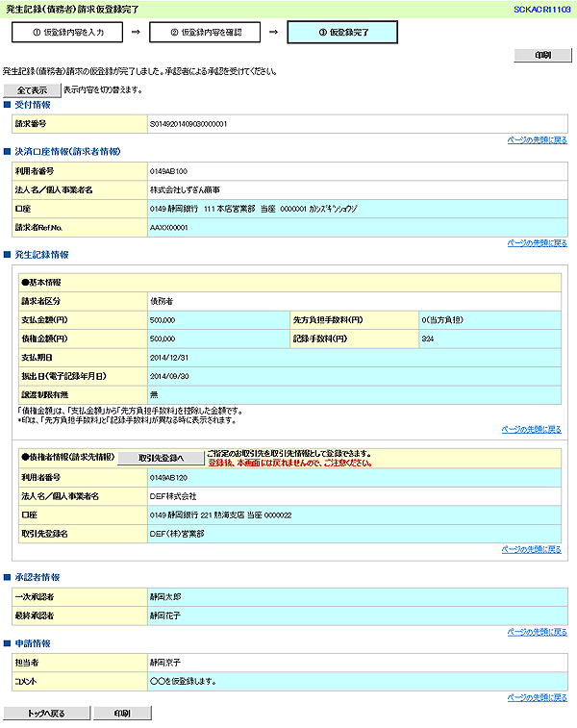Click the 承認者情報 section heading
The image size is (577, 728).
click(x=38, y=578)
